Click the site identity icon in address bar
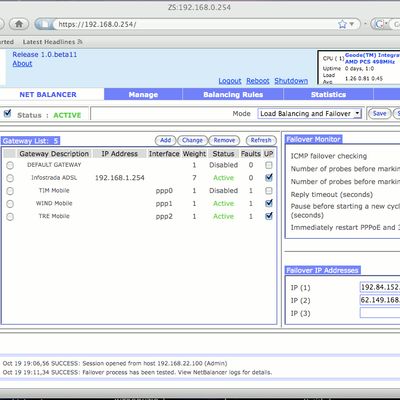400x400 pixels. 44,24
